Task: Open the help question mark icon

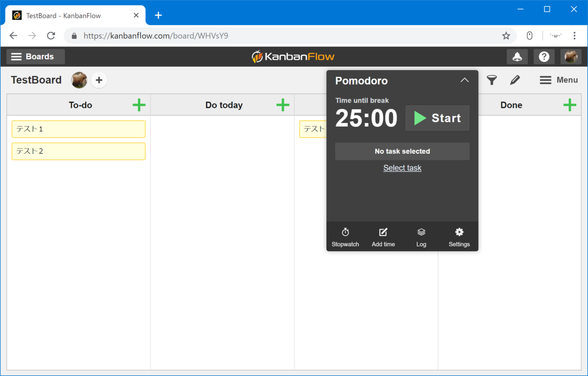Action: (x=544, y=57)
